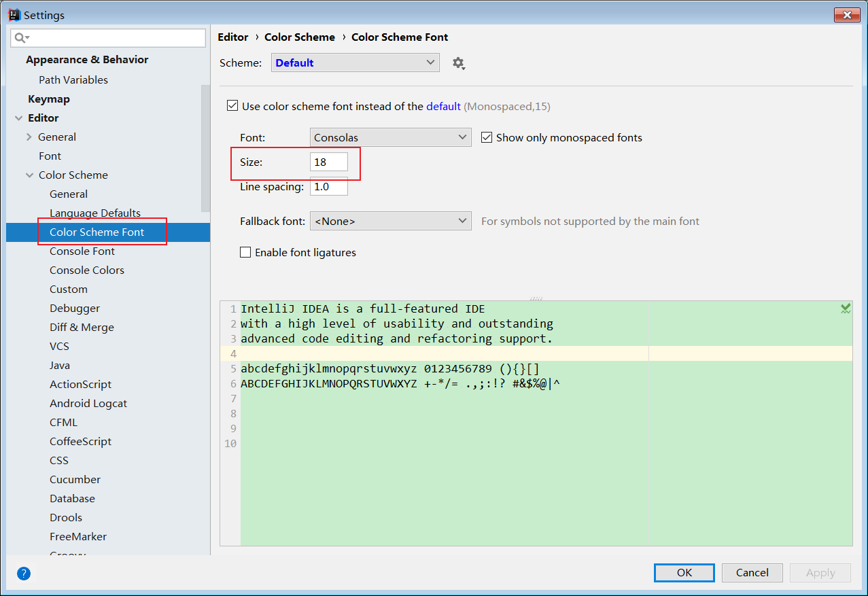Click the search magnifier icon
Viewport: 868px width, 596px height.
click(x=21, y=38)
